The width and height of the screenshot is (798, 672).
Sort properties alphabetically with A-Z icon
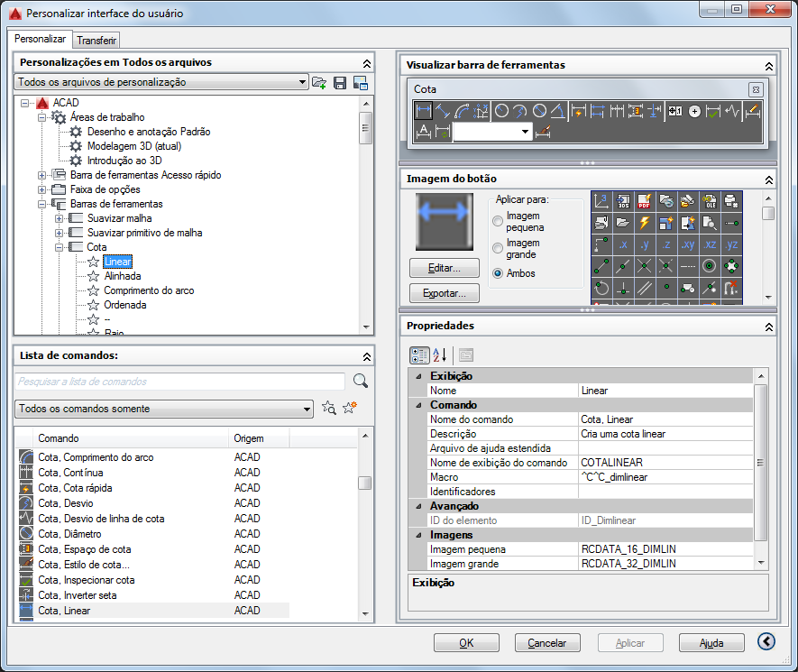440,354
